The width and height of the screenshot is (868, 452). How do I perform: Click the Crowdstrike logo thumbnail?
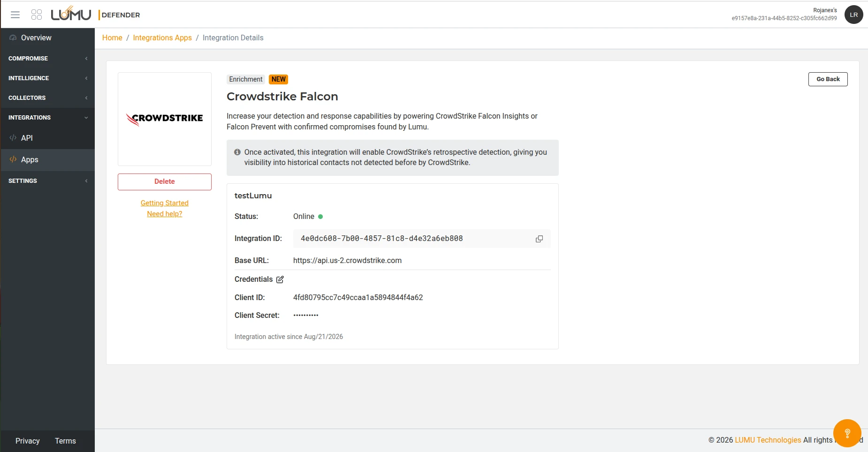[x=165, y=119]
